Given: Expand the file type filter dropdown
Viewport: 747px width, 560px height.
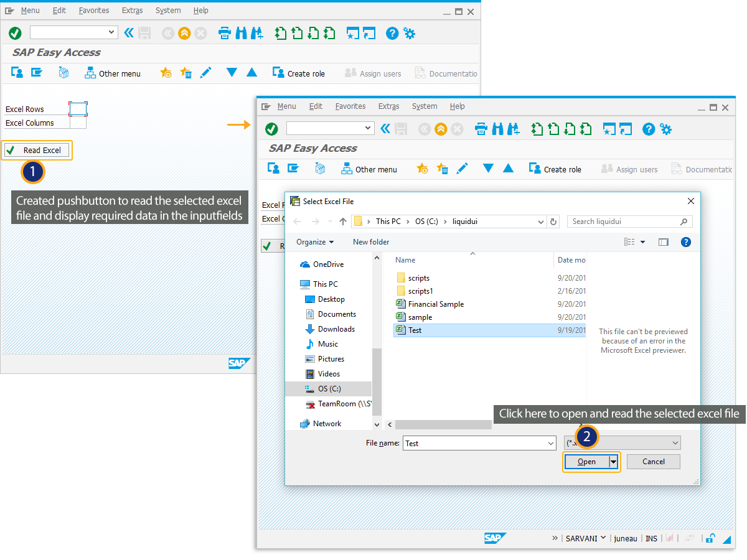Looking at the screenshot, I should (675, 443).
